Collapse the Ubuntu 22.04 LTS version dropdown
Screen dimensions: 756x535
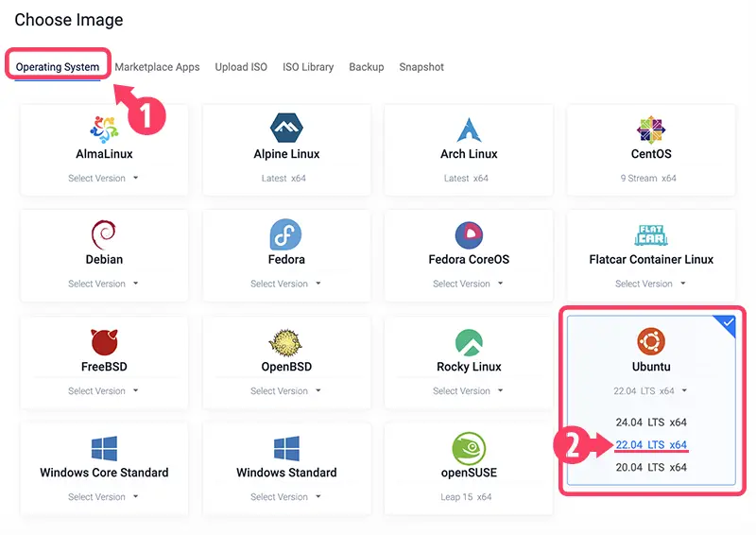click(x=650, y=390)
